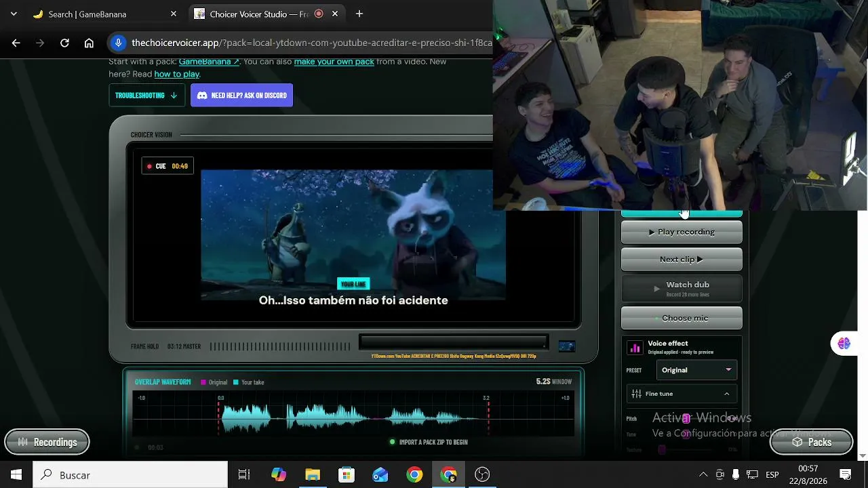The image size is (868, 488).
Task: Advance with the Next clip button
Action: click(x=682, y=259)
